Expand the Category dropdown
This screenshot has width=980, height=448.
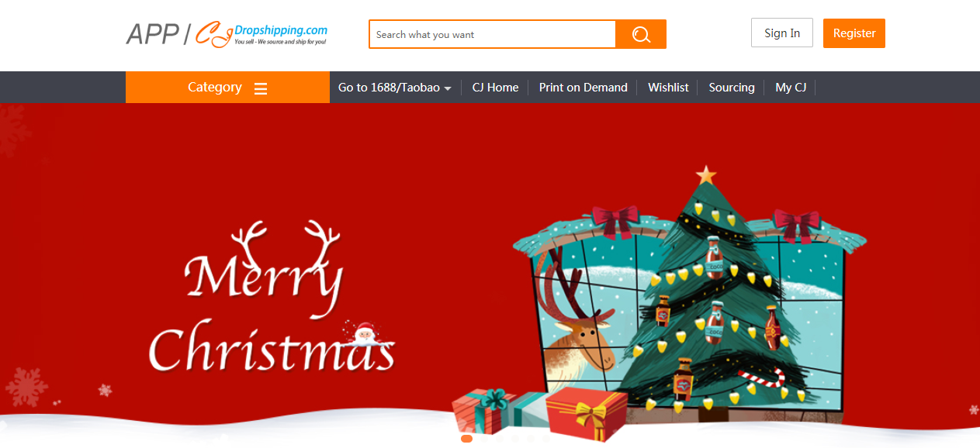point(227,88)
